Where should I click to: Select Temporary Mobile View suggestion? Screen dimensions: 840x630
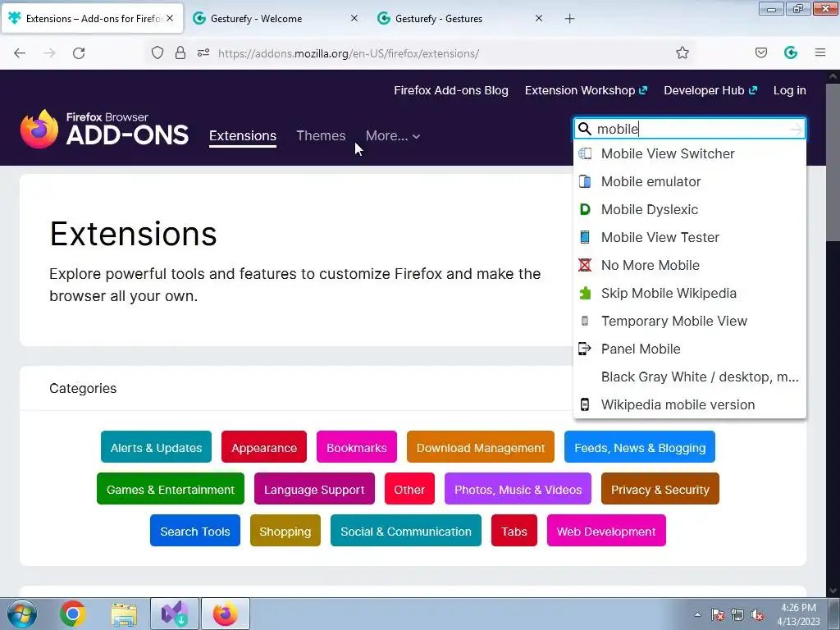click(689, 321)
